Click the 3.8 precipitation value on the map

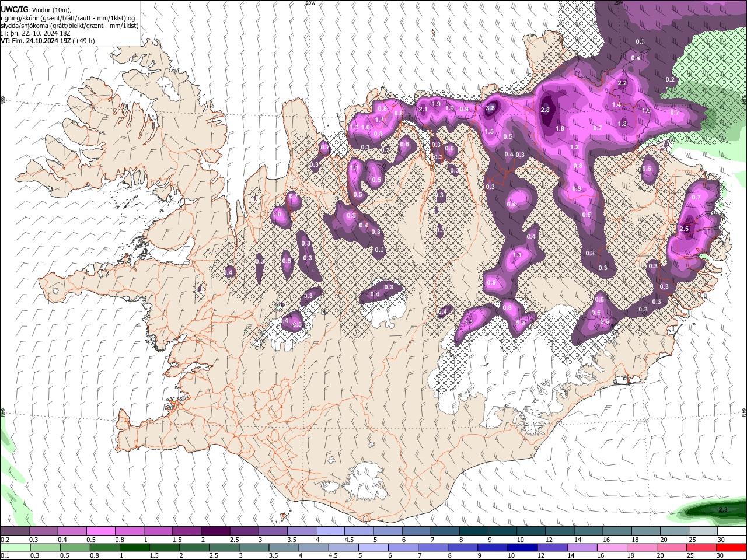491,108
